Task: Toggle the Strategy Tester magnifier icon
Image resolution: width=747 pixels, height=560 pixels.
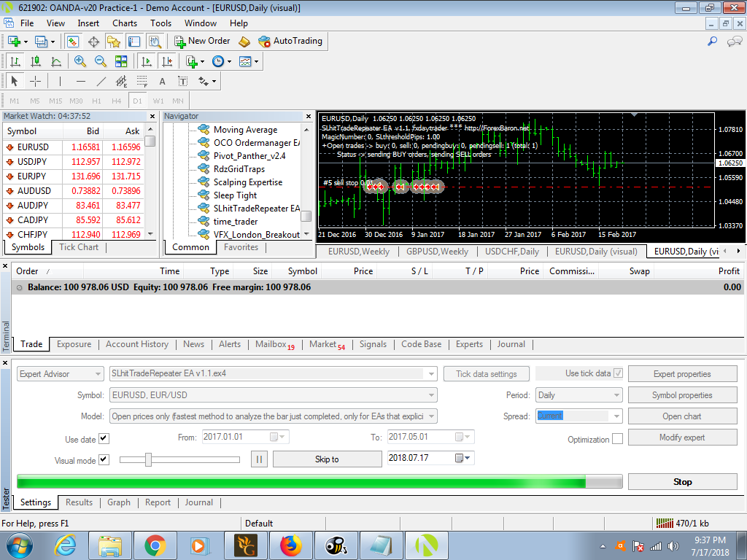Action: (155, 42)
